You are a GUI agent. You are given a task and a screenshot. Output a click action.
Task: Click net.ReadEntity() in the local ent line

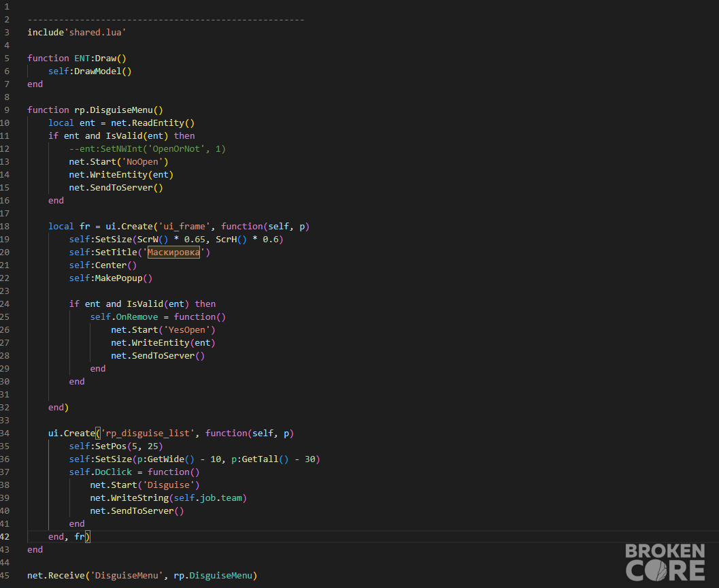pos(152,123)
